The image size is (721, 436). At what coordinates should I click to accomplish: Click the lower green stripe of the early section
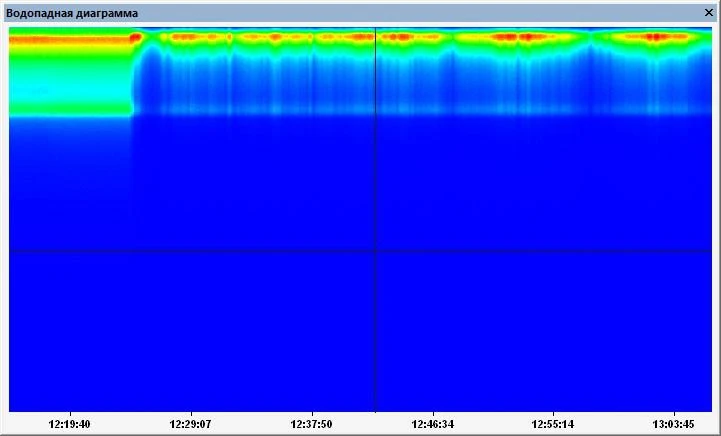pyautogui.click(x=69, y=109)
